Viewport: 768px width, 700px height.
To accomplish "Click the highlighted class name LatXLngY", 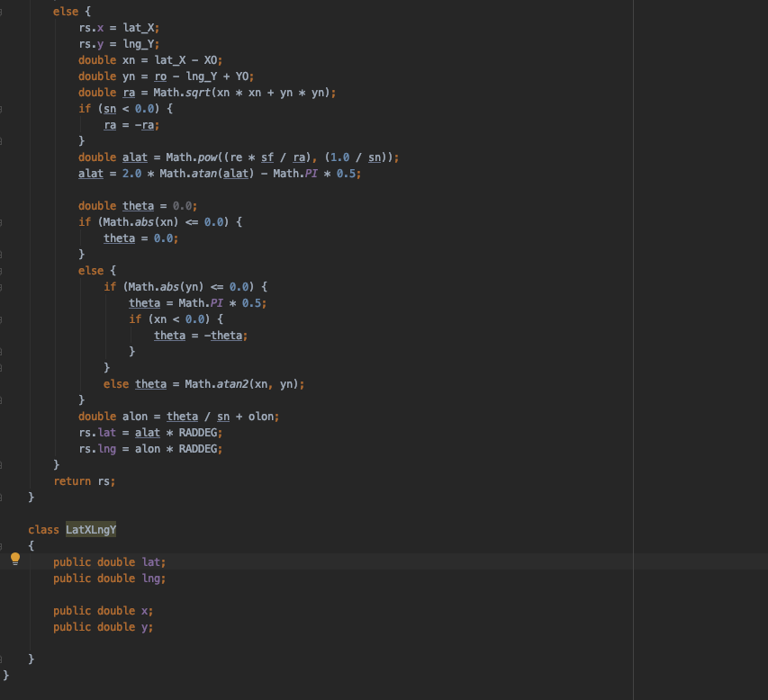I will click(x=91, y=530).
